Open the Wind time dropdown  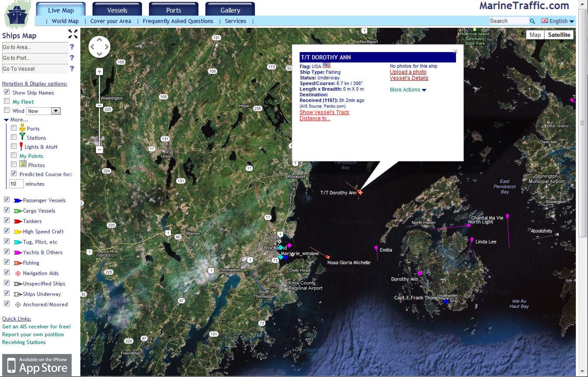tap(43, 111)
